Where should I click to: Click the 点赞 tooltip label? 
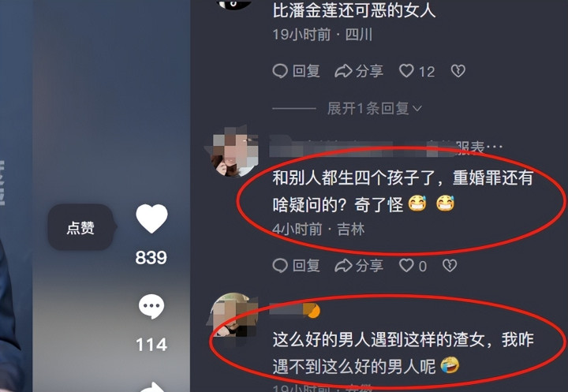[x=80, y=227]
